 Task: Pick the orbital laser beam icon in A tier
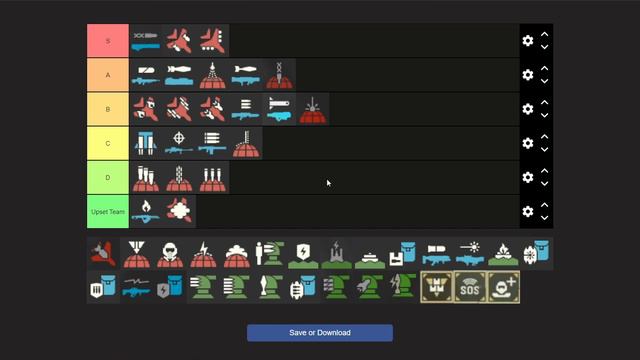click(213, 75)
